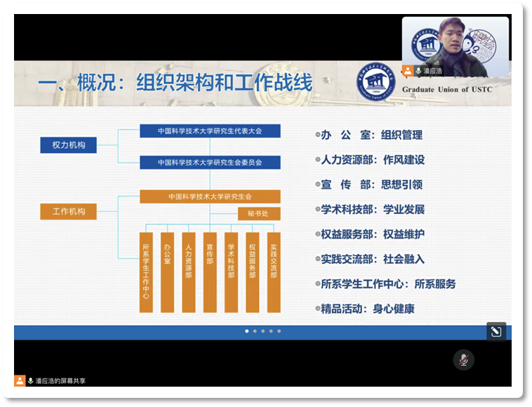Click the 潘应浩的屏幕共享 label
Image resolution: width=532 pixels, height=407 pixels.
[60, 380]
